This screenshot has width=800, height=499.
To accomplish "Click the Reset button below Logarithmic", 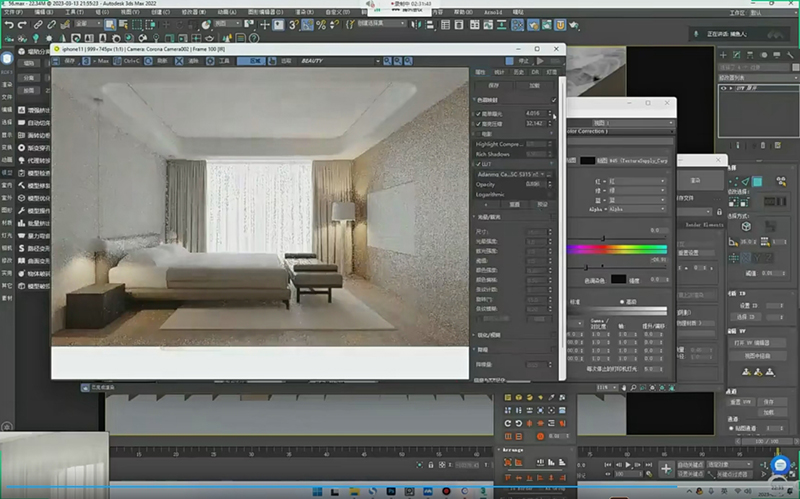I will tap(514, 205).
